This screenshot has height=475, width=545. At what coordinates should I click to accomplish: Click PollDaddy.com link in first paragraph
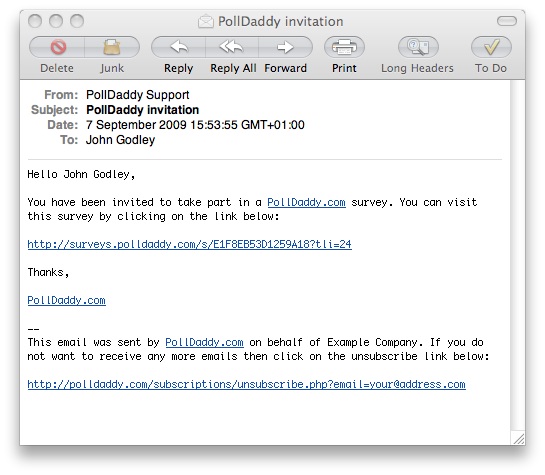click(306, 202)
